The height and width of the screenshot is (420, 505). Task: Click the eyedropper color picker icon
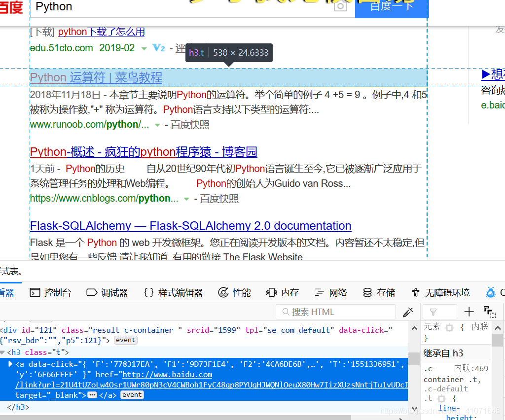408,312
